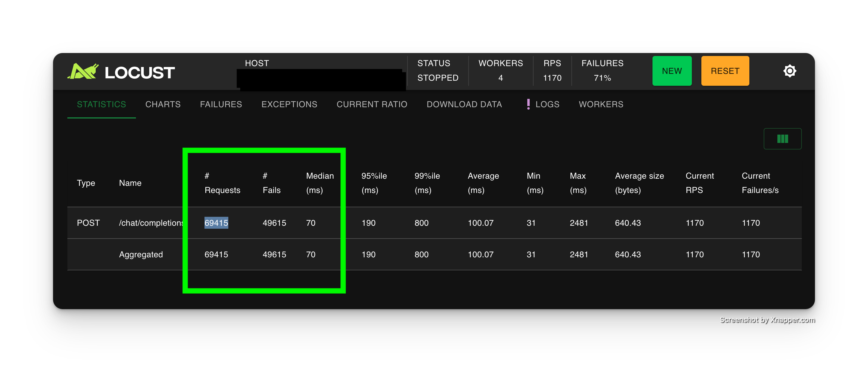The height and width of the screenshot is (377, 868).
Task: Click the Average size (bytes) header
Action: (639, 183)
